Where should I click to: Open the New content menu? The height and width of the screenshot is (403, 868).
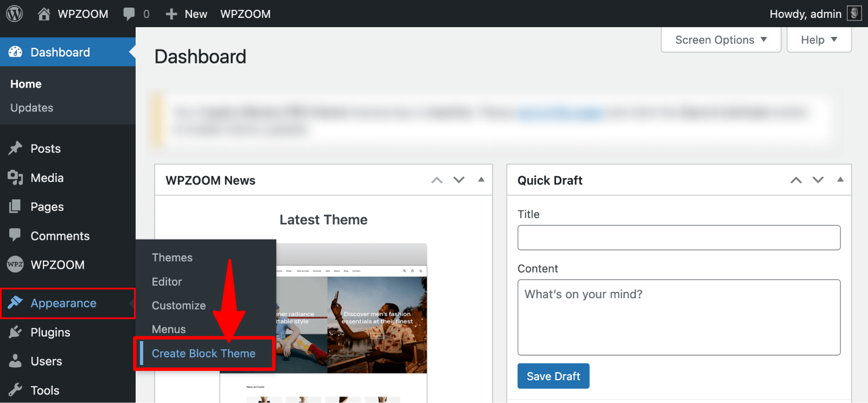coord(187,14)
